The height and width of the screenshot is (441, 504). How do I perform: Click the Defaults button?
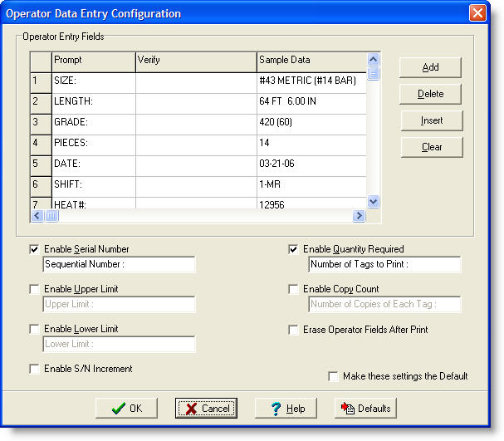(365, 408)
